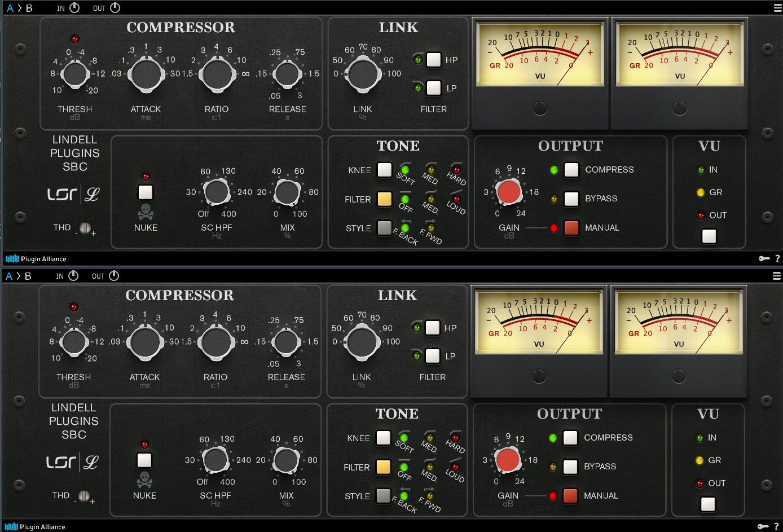The image size is (783, 532).
Task: Click the SC HPF knob in top plugin
Action: [217, 192]
